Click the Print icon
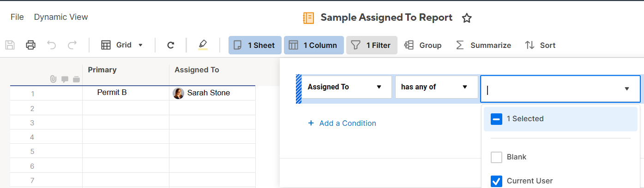The image size is (644, 188). pos(31,45)
